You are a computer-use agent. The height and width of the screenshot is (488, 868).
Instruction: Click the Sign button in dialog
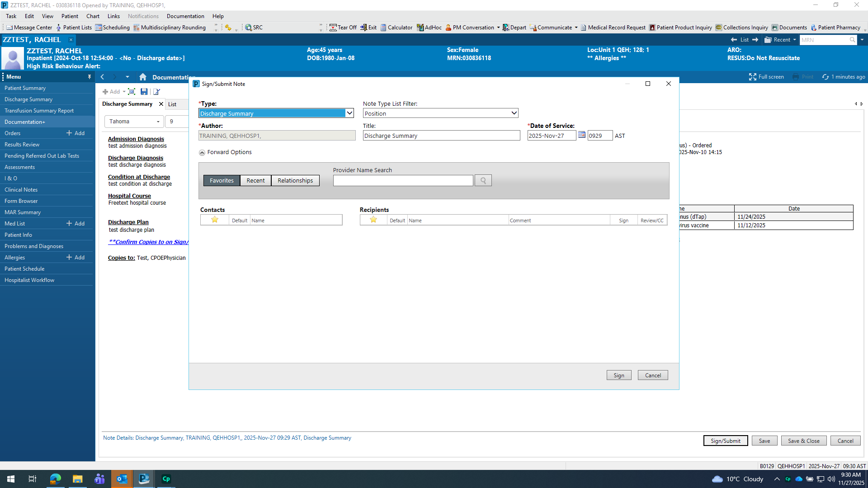(x=618, y=375)
